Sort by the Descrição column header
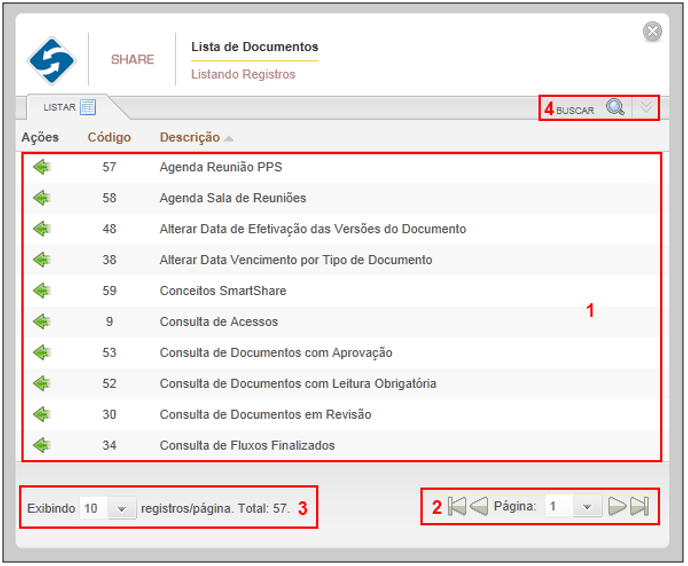Viewport: 688px width, 566px height. tap(190, 137)
